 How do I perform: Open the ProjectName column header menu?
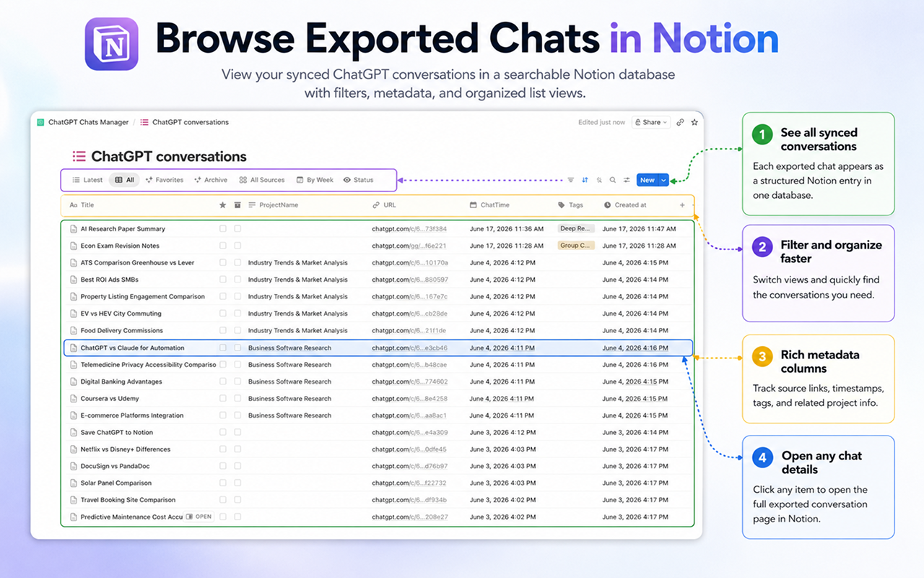click(x=274, y=205)
